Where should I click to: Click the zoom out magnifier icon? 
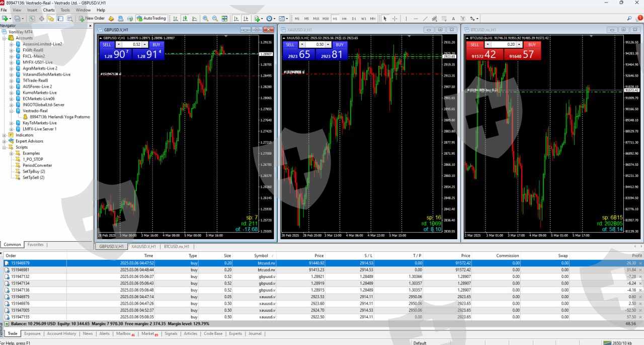point(215,19)
